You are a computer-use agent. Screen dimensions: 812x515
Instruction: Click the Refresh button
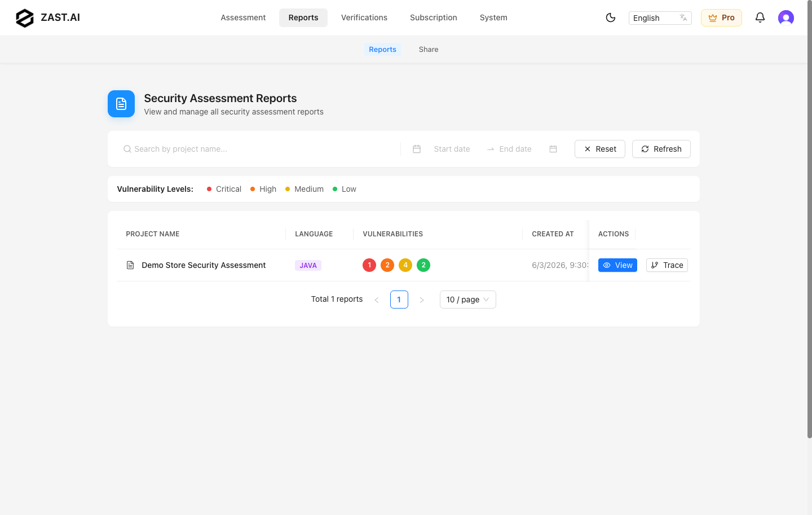coord(661,149)
